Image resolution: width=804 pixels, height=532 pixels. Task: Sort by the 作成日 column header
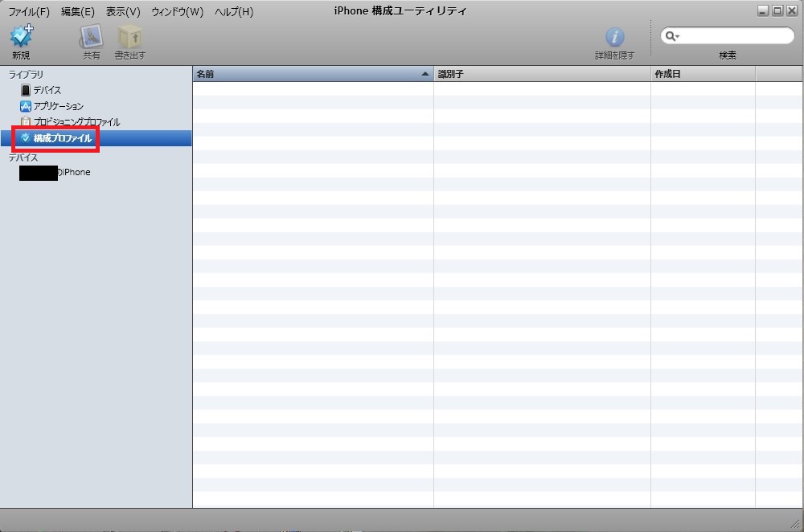(x=703, y=74)
